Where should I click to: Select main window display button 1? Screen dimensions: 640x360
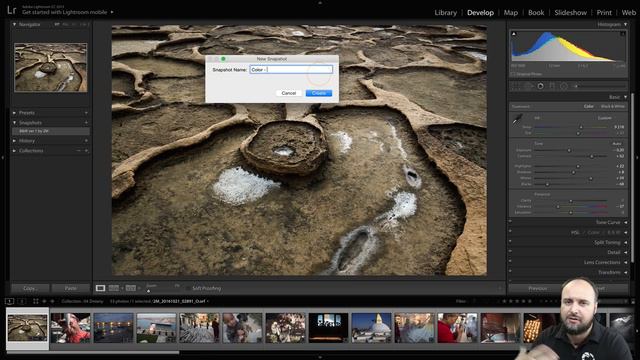pyautogui.click(x=9, y=301)
